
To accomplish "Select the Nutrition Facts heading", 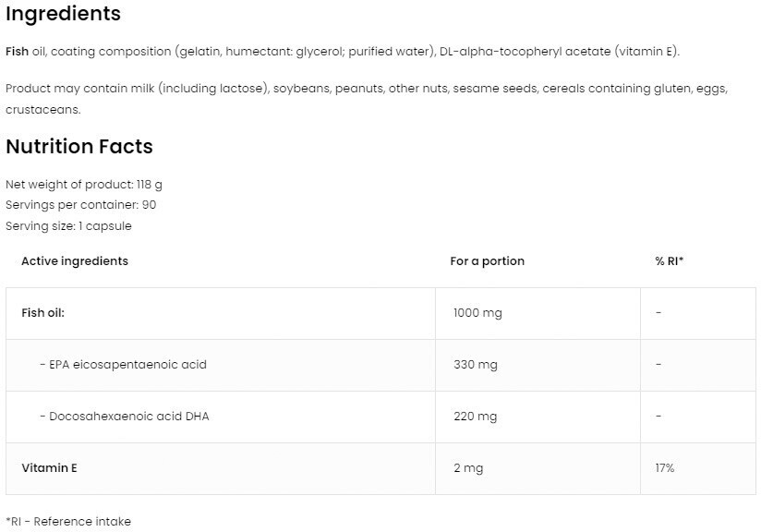I will (79, 147).
